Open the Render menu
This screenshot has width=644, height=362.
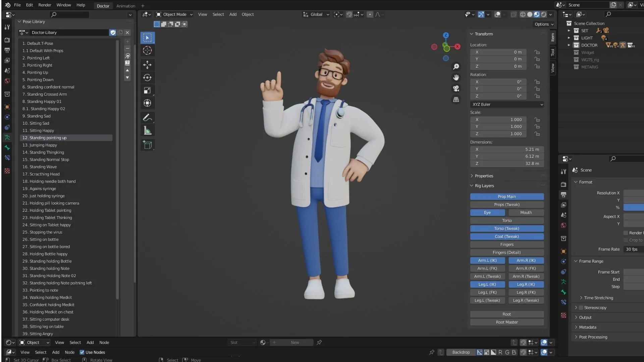(45, 5)
